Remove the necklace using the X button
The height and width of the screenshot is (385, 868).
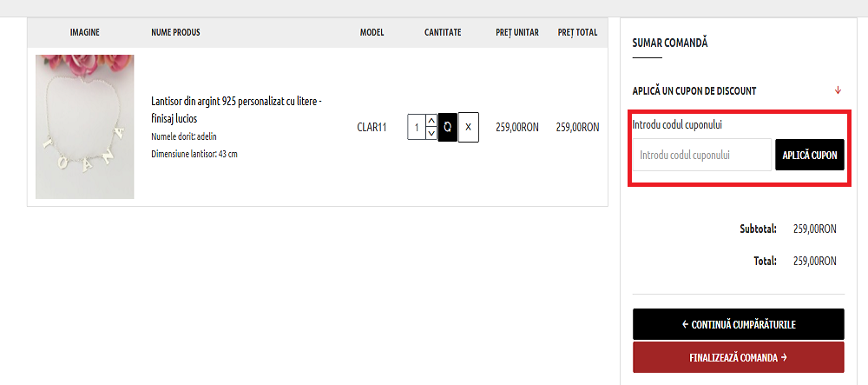pos(468,127)
